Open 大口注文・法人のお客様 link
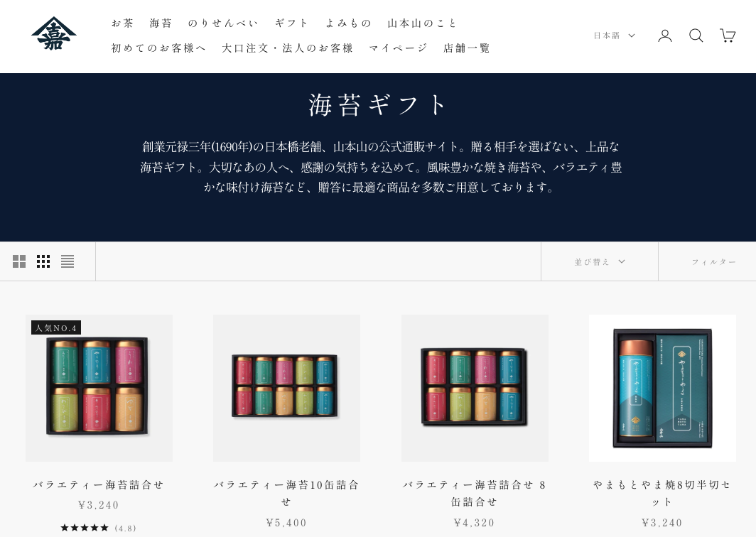Viewport: 756px width, 537px height. (287, 48)
